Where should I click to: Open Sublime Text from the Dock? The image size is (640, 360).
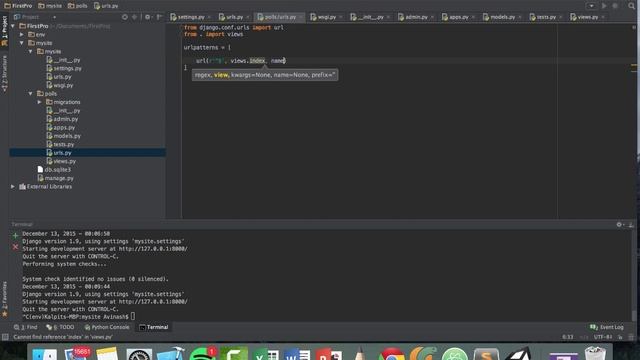point(486,353)
